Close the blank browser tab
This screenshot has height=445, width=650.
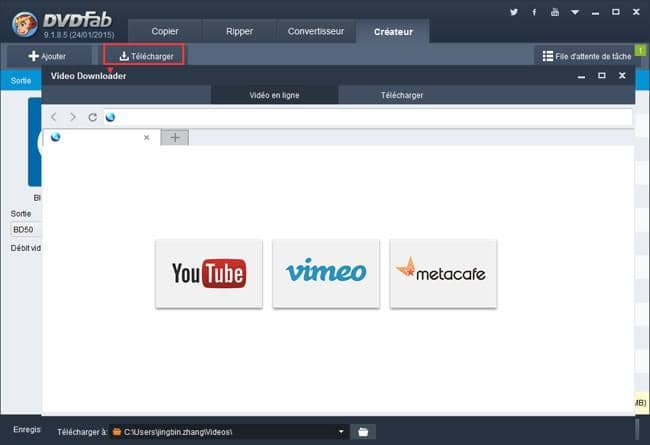[x=146, y=137]
